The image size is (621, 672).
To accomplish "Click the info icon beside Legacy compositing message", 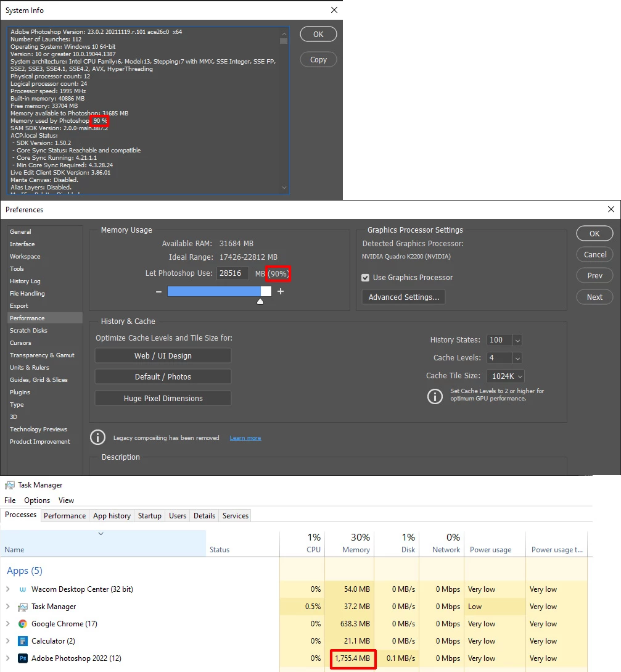I will pos(97,438).
